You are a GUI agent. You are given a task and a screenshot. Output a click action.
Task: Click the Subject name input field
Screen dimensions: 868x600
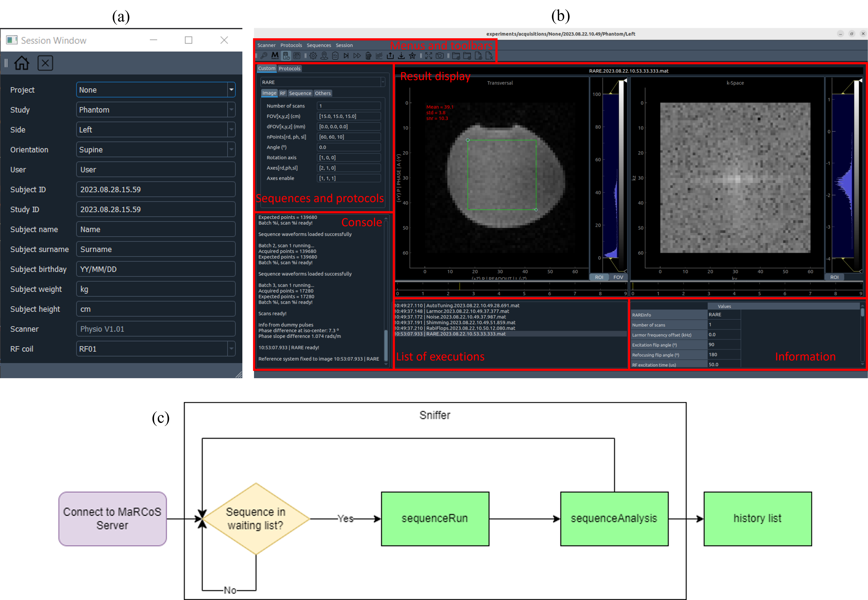coord(156,229)
